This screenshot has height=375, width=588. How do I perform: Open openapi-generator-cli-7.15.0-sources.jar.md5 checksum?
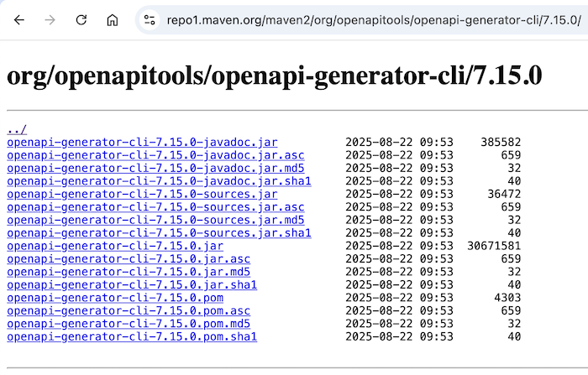coord(155,220)
